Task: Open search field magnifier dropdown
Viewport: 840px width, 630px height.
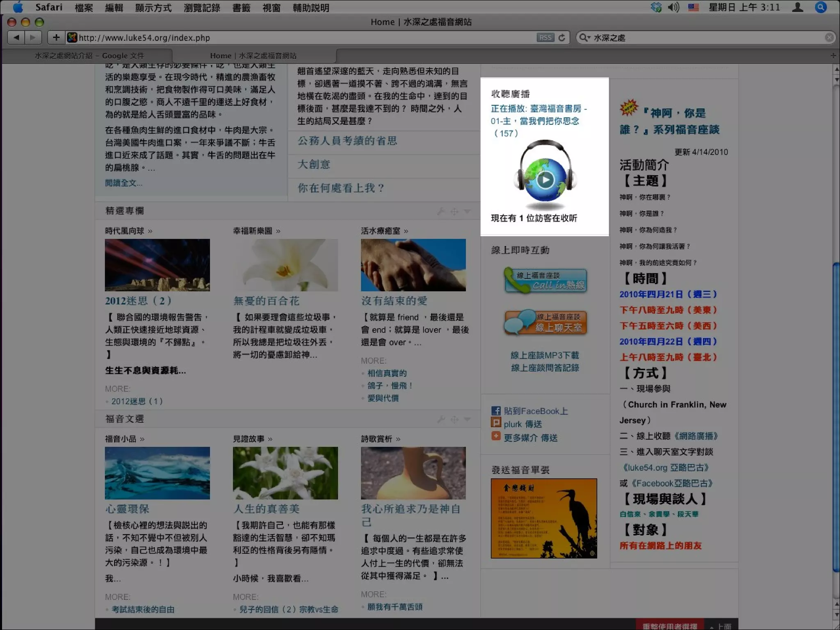Action: pyautogui.click(x=584, y=38)
